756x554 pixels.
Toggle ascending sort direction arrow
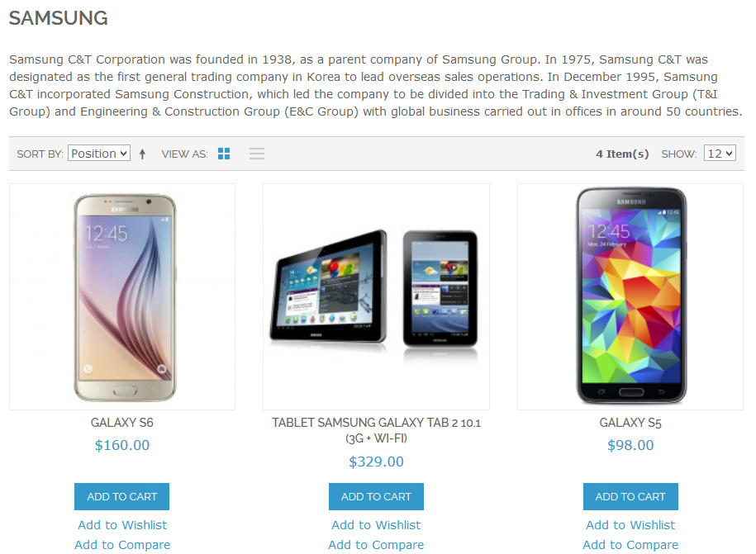pos(142,154)
